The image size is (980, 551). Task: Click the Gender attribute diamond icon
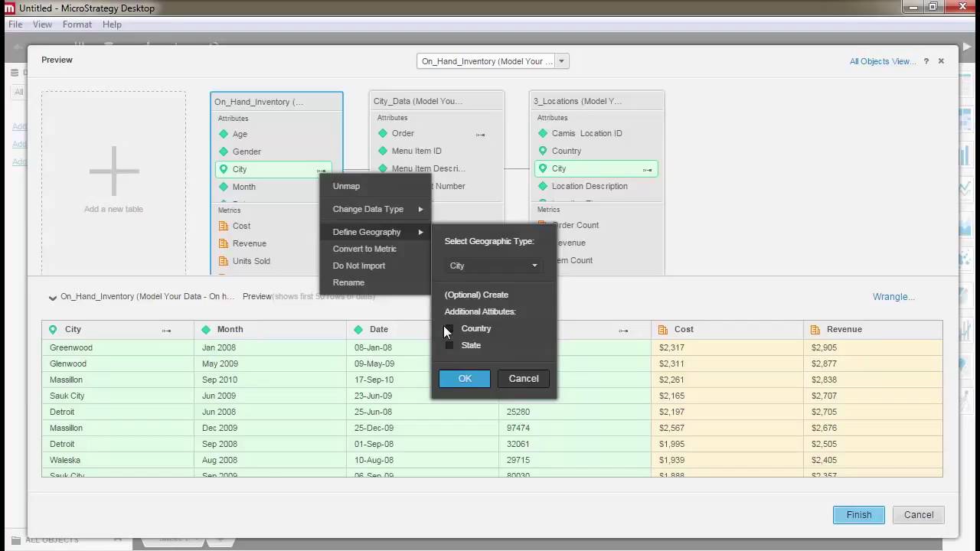pos(224,152)
